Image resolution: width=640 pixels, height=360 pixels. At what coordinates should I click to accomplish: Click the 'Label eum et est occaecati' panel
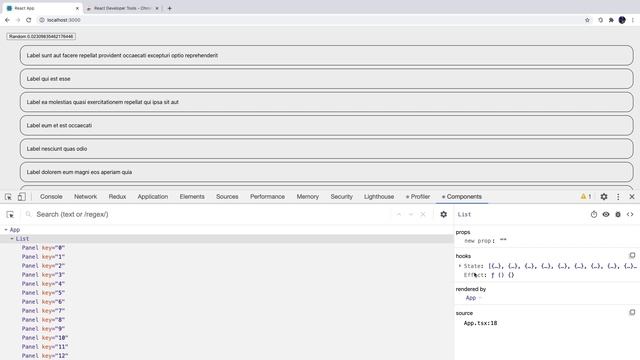click(327, 125)
